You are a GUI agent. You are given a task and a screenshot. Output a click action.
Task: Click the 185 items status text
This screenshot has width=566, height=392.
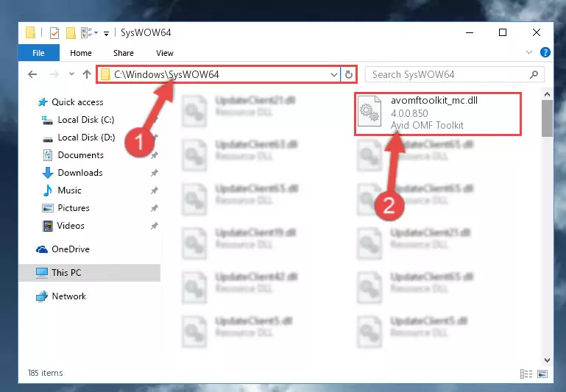[x=45, y=373]
